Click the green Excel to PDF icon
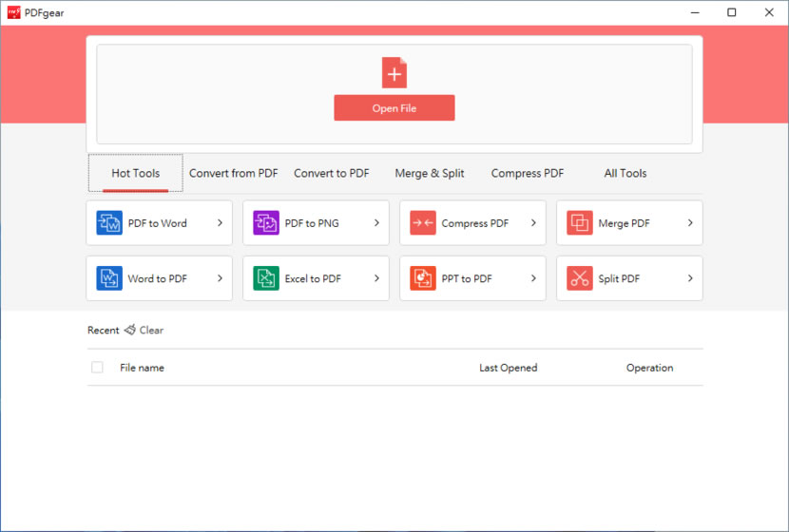The image size is (789, 532). click(x=266, y=278)
